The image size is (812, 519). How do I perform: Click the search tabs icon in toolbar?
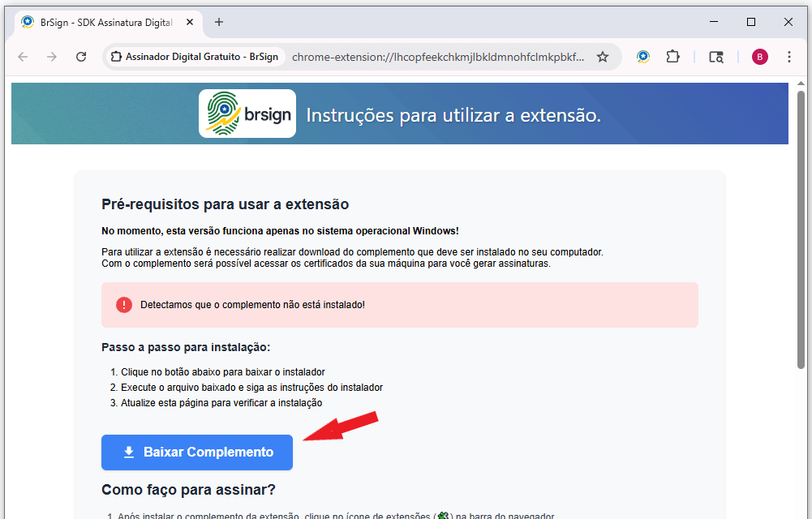pyautogui.click(x=716, y=57)
